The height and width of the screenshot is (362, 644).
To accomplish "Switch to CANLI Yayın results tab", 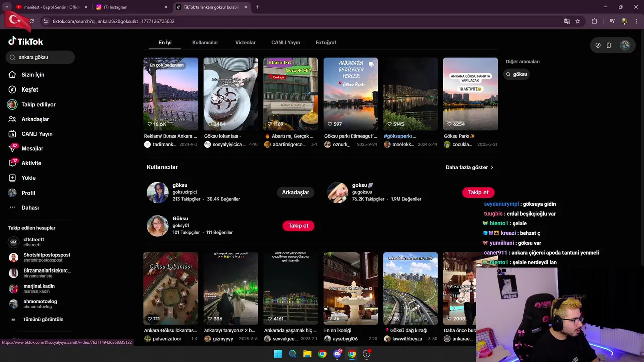I will pos(286,43).
